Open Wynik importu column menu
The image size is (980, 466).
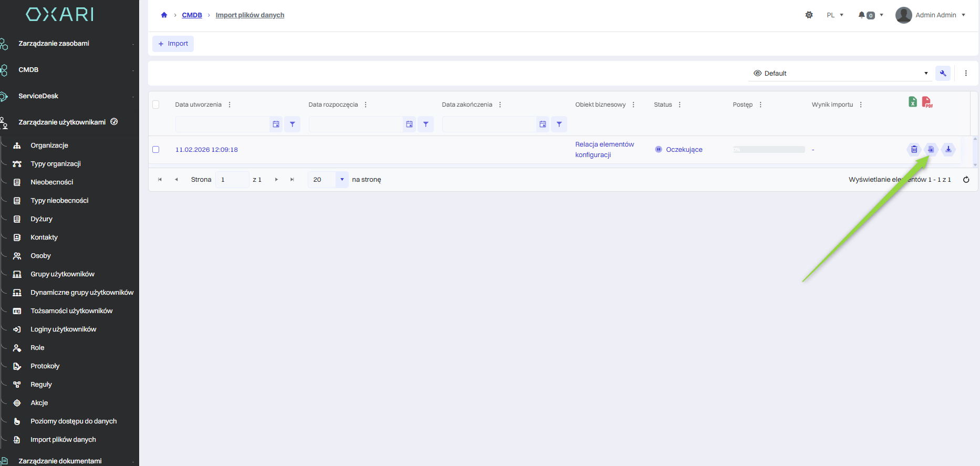coord(861,105)
